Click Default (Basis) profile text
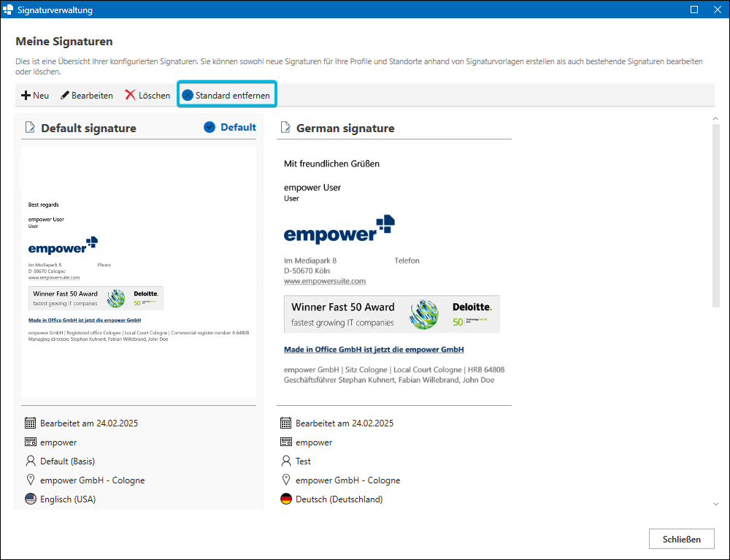This screenshot has height=560, width=730. click(x=67, y=461)
